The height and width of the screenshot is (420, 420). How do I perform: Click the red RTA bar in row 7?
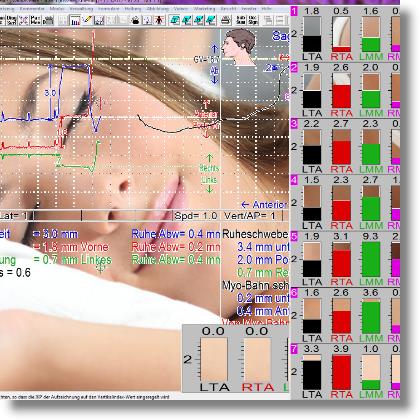point(341,372)
